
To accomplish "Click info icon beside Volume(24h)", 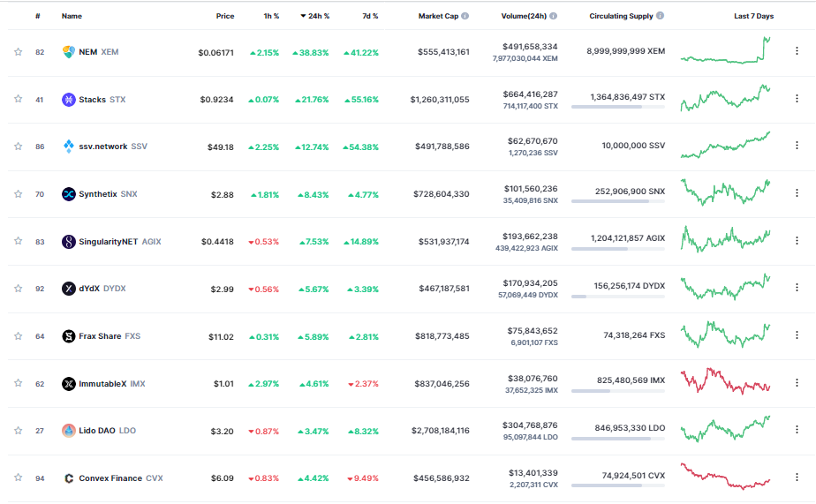I will tap(553, 16).
